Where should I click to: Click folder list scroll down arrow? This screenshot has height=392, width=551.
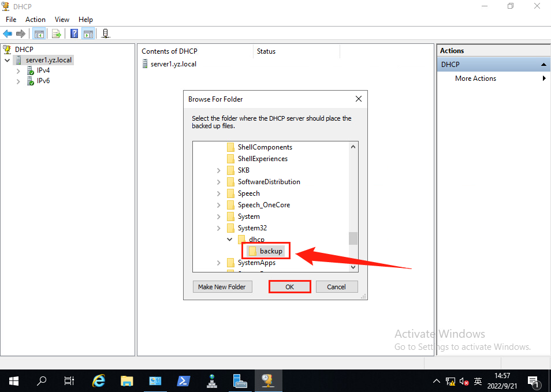tap(353, 267)
